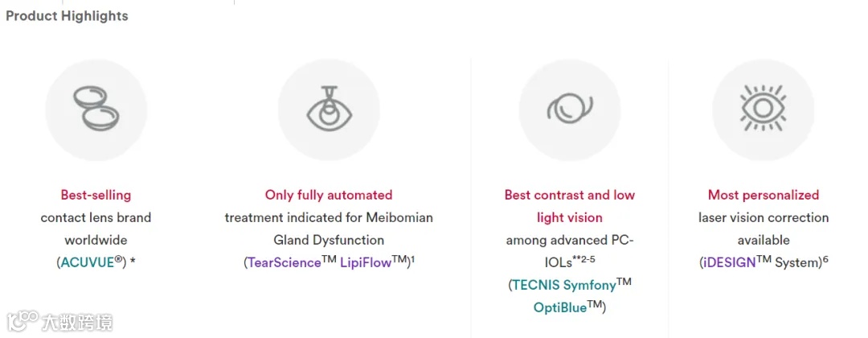
Task: Open the iDESIGN System link
Action: click(x=728, y=262)
